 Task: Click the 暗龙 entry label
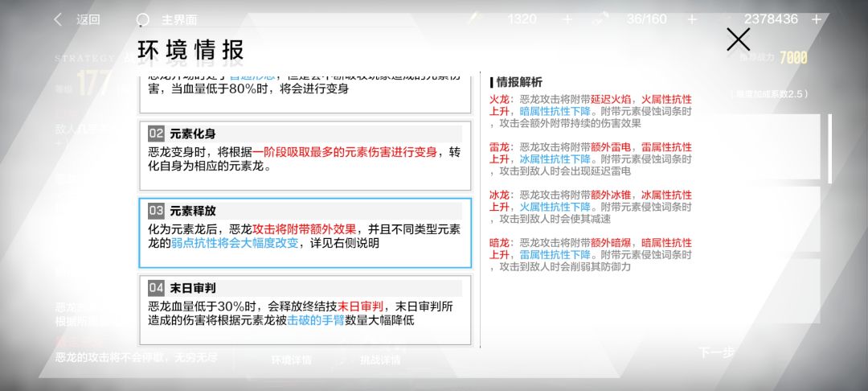tap(499, 243)
